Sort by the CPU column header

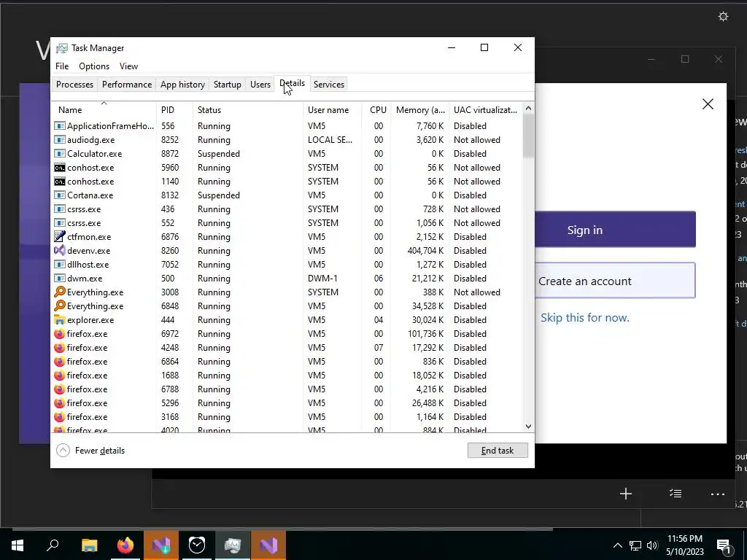pyautogui.click(x=376, y=110)
